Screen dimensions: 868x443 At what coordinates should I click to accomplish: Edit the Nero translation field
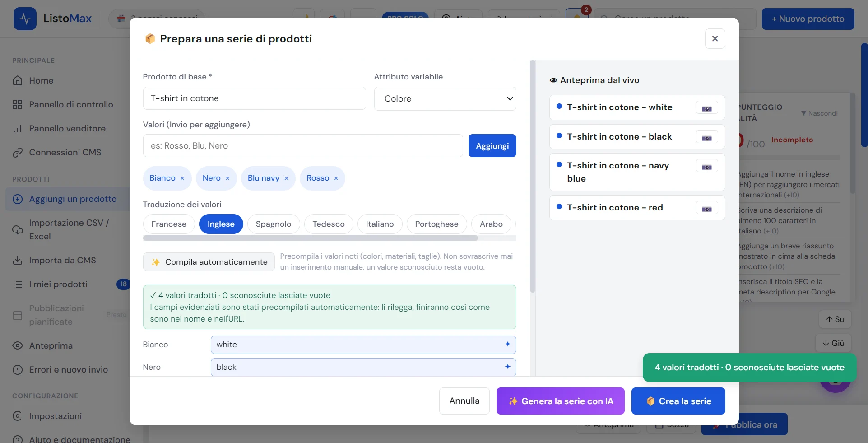[363, 367]
